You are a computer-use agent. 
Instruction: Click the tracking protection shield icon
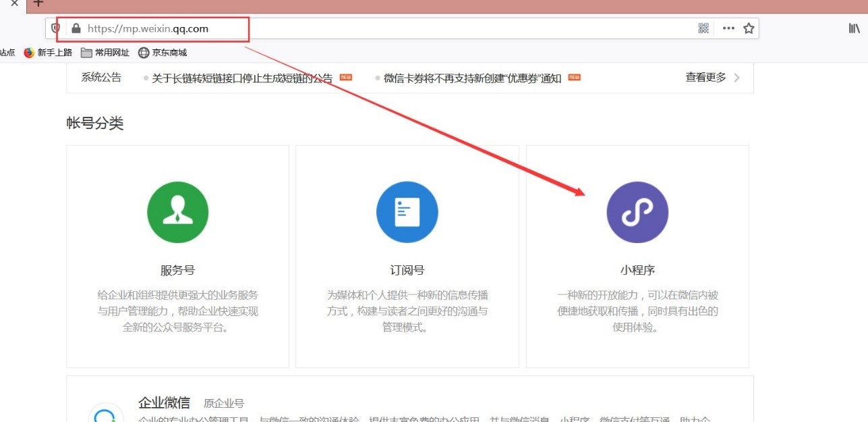click(x=56, y=28)
